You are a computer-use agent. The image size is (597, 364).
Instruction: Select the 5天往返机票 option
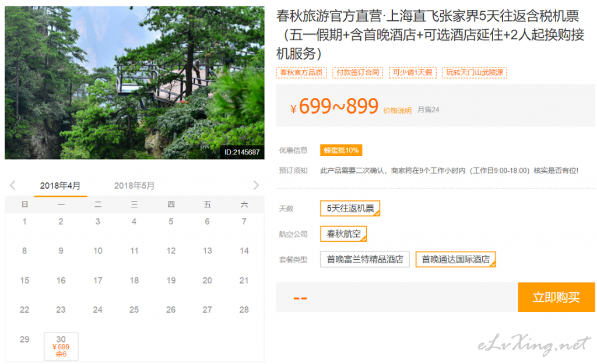(x=350, y=208)
